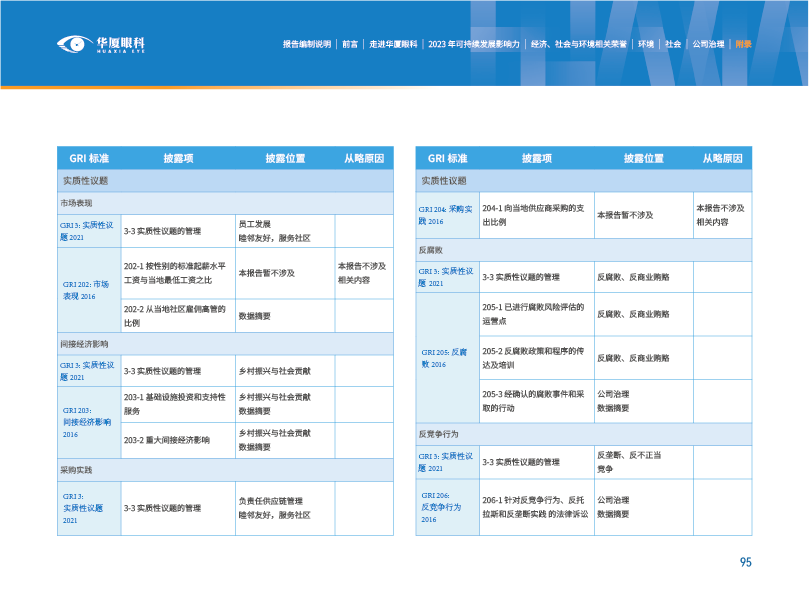
Task: Go to the 前言 section
Action: [350, 44]
